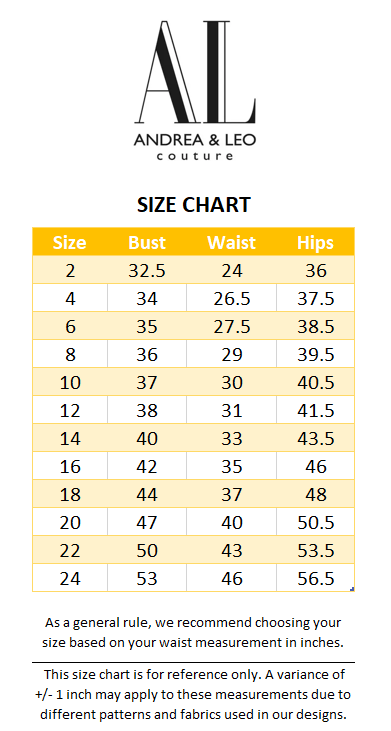
Task: Click hips value 38.5
Action: pyautogui.click(x=316, y=326)
